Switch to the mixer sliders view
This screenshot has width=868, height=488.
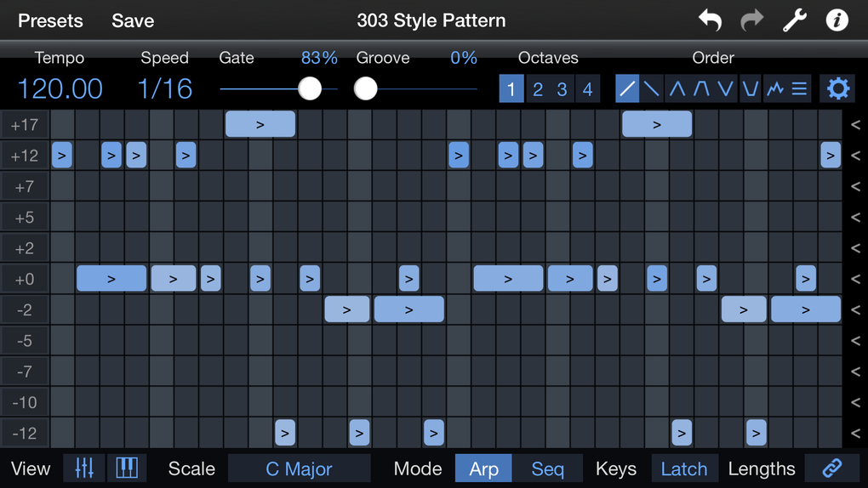(x=84, y=468)
